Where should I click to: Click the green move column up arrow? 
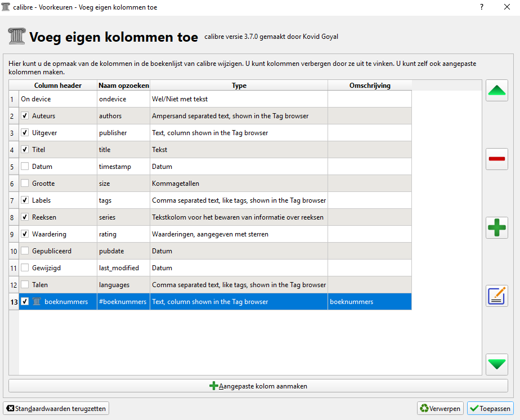(497, 91)
